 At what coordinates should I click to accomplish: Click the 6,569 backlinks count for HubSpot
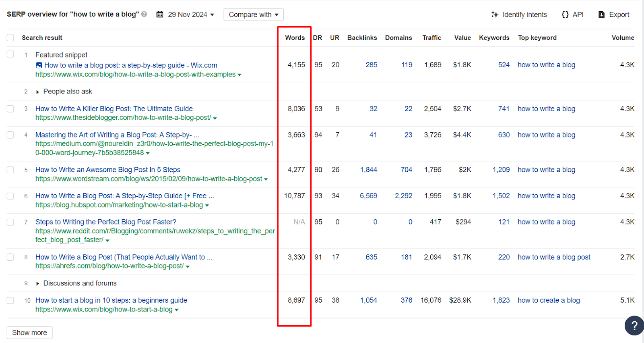[x=368, y=196]
